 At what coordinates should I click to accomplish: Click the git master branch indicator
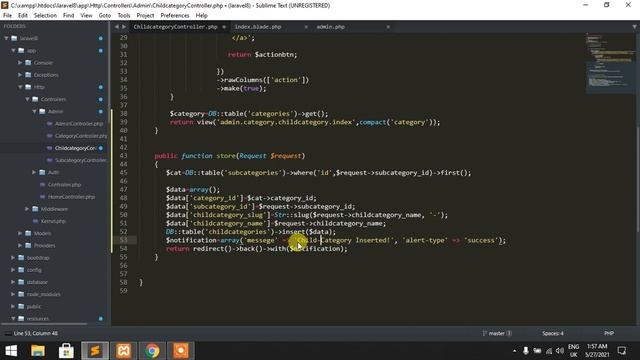[497, 333]
